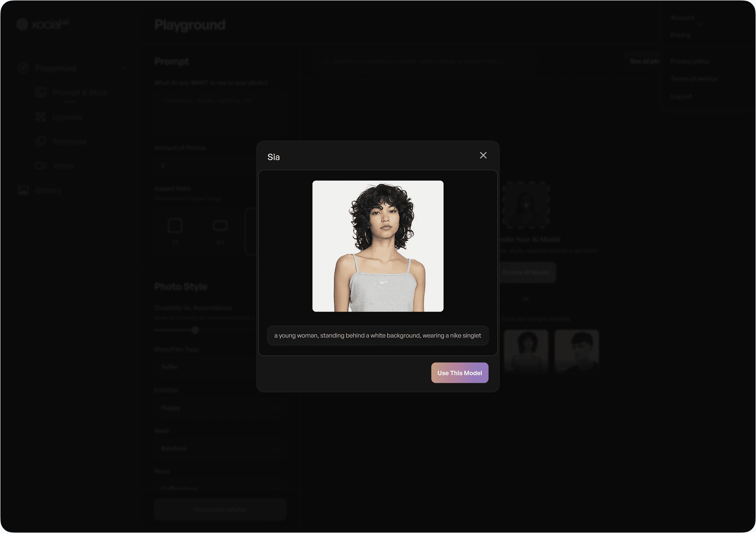Click the Use This Model button
This screenshot has height=533, width=756.
[460, 373]
